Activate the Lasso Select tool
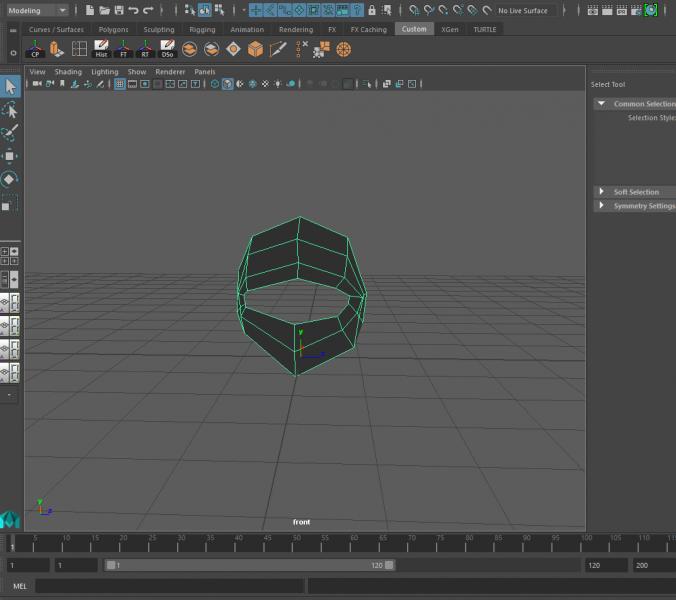Image resolution: width=676 pixels, height=600 pixels. pyautogui.click(x=10, y=110)
